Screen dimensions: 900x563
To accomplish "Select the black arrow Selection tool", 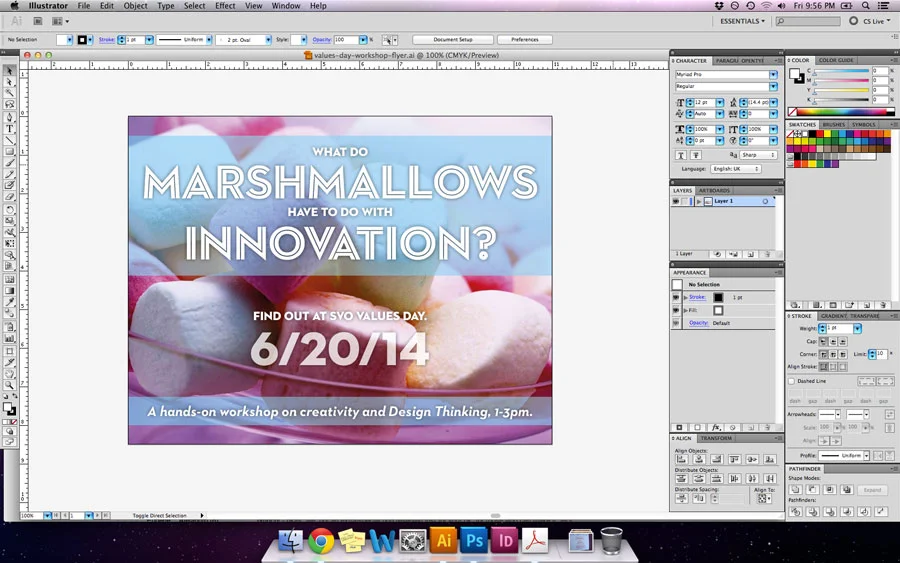I will tap(9, 70).
